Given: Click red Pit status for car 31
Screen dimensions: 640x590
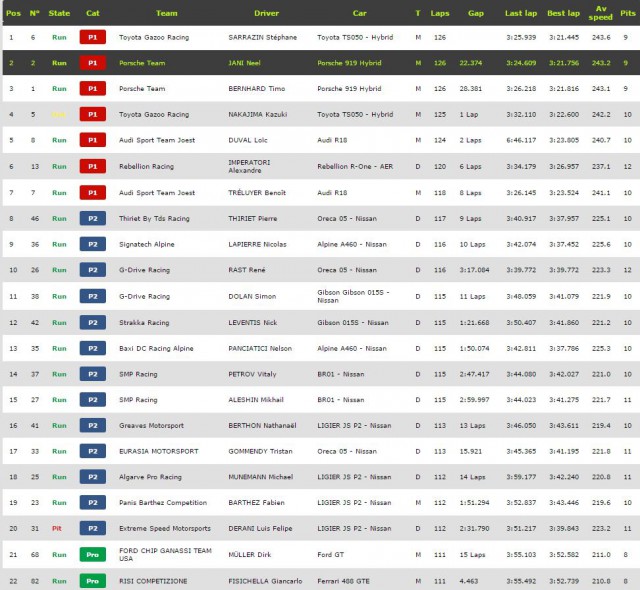Looking at the screenshot, I should tap(57, 528).
